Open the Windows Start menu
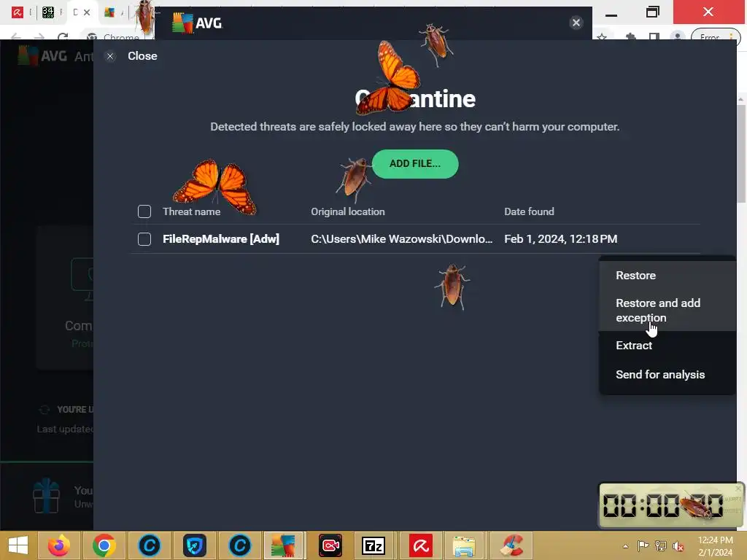This screenshot has width=747, height=560. point(18,545)
